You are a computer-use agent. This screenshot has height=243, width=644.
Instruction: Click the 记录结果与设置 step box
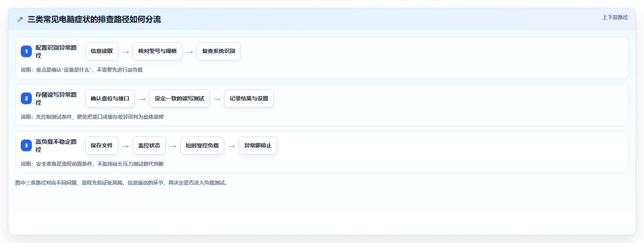[249, 98]
